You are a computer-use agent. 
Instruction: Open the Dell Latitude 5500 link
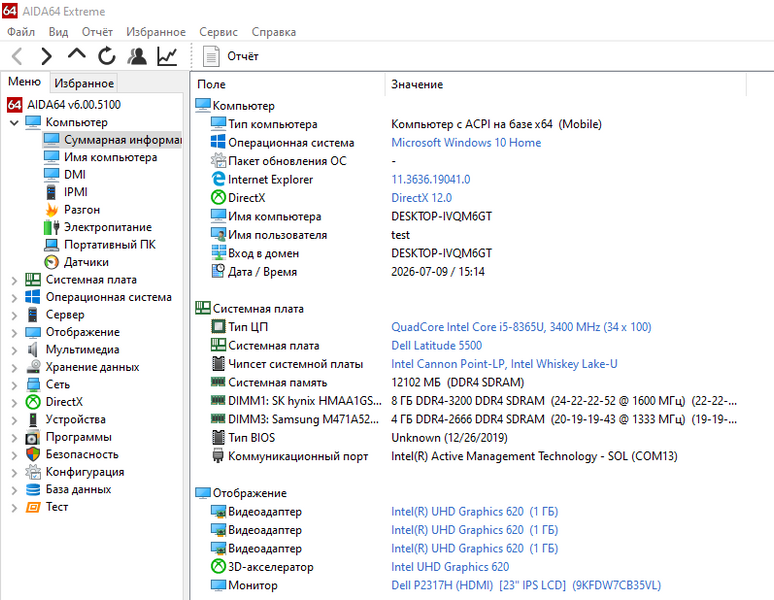436,345
